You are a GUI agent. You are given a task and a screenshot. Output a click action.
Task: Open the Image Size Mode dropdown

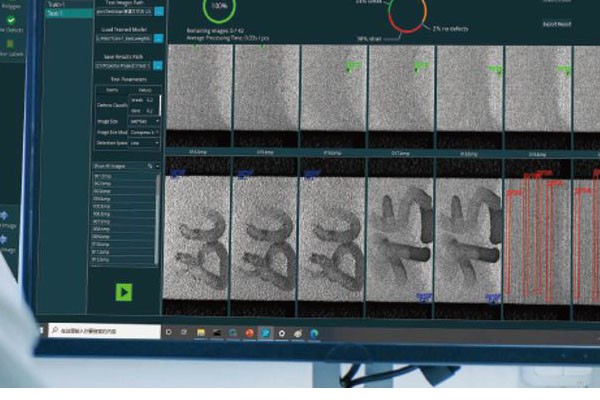(144, 132)
